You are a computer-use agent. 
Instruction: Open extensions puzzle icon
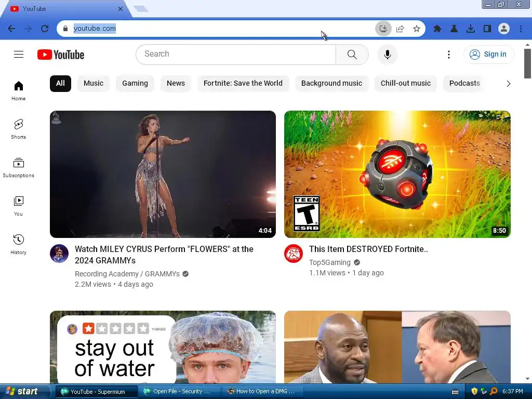437,29
